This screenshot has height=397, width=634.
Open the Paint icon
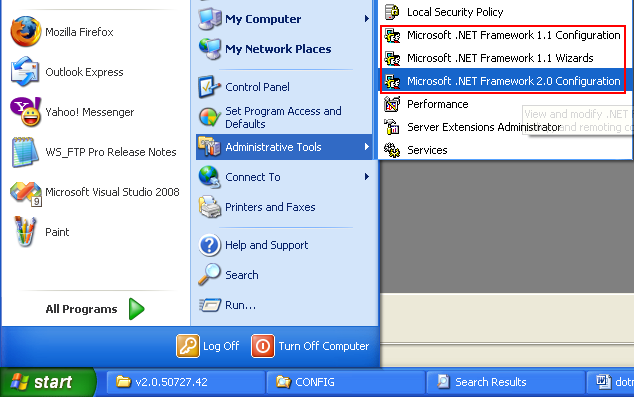[25, 232]
